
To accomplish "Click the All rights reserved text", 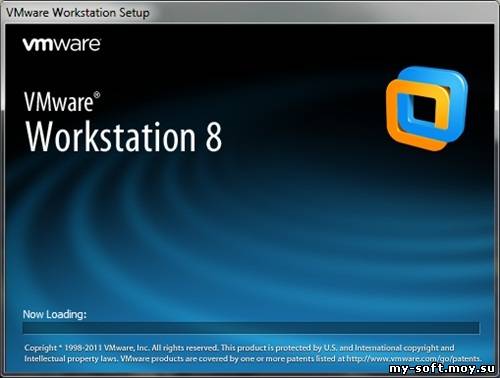I will coord(185,348).
